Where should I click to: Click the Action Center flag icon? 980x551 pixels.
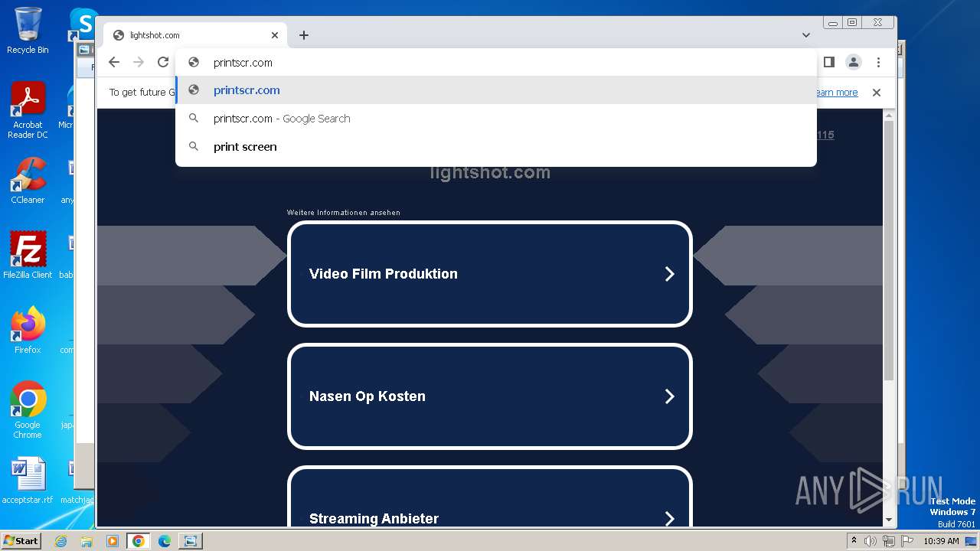pyautogui.click(x=906, y=541)
